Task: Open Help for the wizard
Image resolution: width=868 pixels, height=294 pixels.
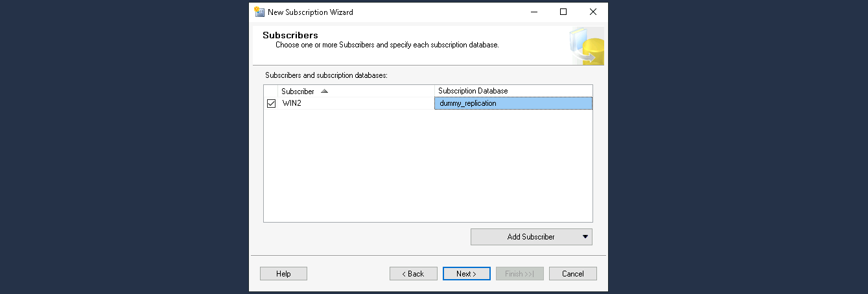Action: [x=283, y=274]
